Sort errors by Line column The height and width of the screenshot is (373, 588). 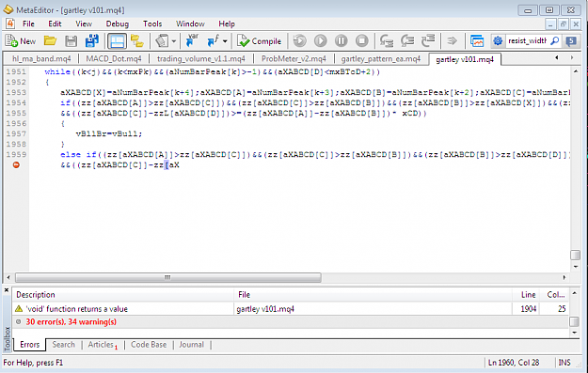pos(526,295)
